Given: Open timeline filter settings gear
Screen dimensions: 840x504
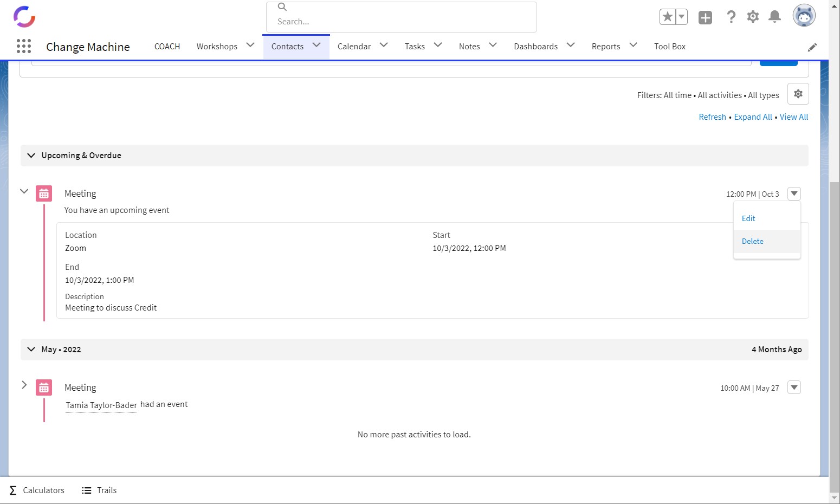Looking at the screenshot, I should (x=798, y=94).
